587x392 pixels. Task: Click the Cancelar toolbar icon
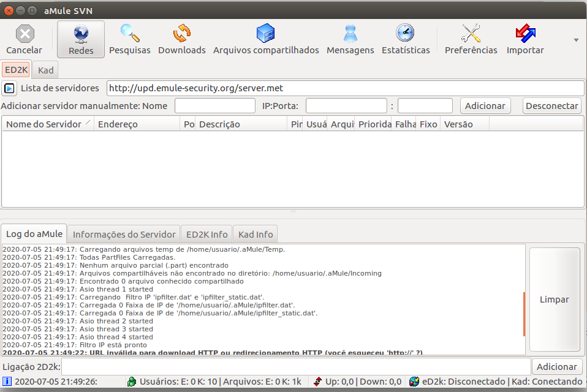pyautogui.click(x=25, y=39)
